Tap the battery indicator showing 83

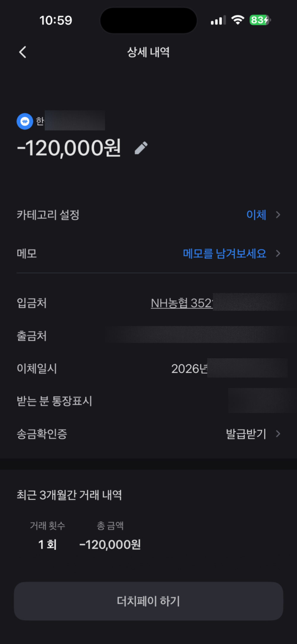[260, 20]
